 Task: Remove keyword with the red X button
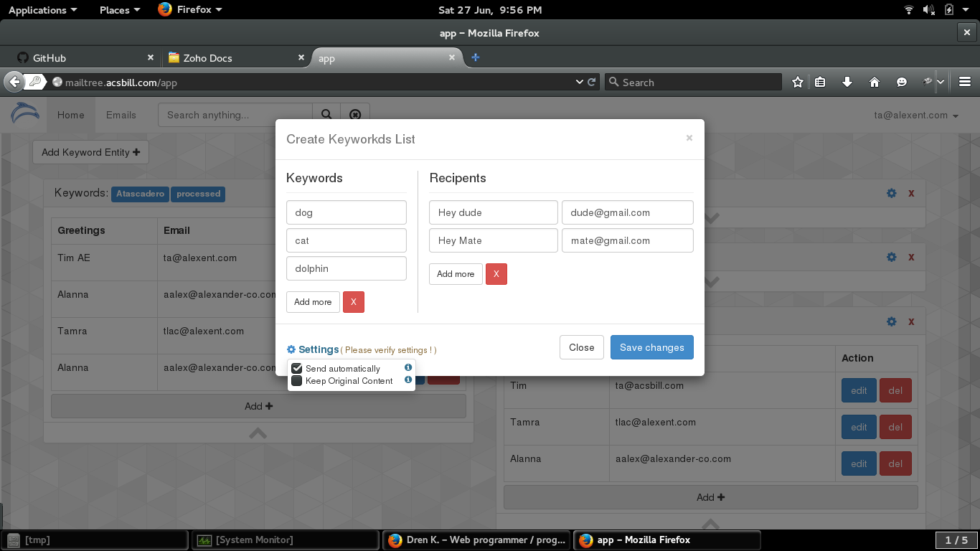353,302
